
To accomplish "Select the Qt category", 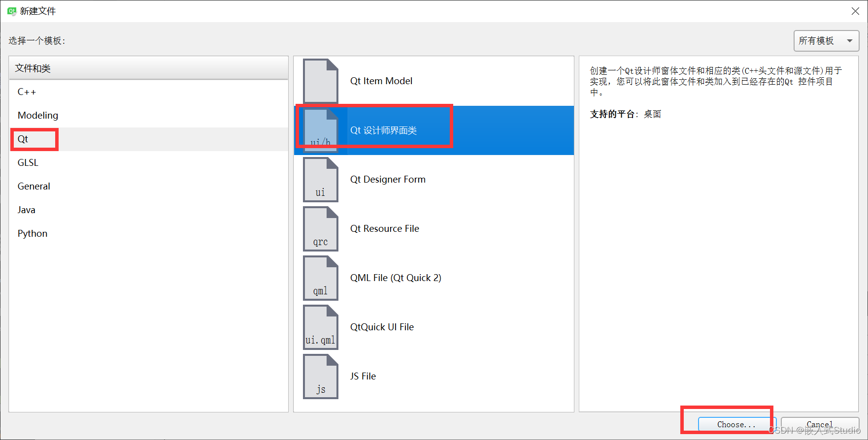I will click(x=148, y=139).
